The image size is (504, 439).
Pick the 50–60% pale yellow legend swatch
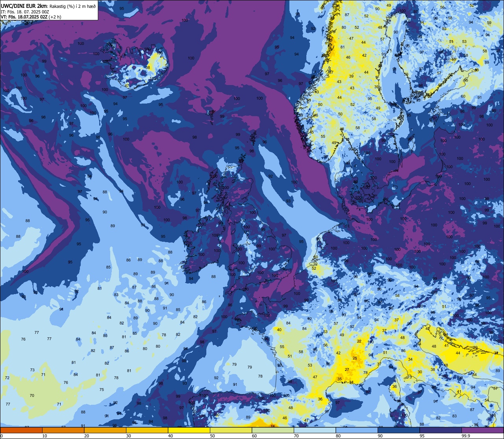[x=231, y=430]
